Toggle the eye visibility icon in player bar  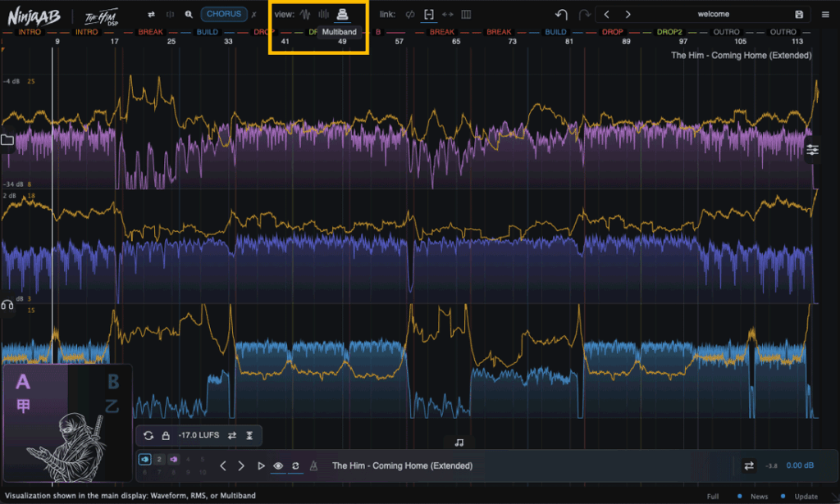pos(278,466)
